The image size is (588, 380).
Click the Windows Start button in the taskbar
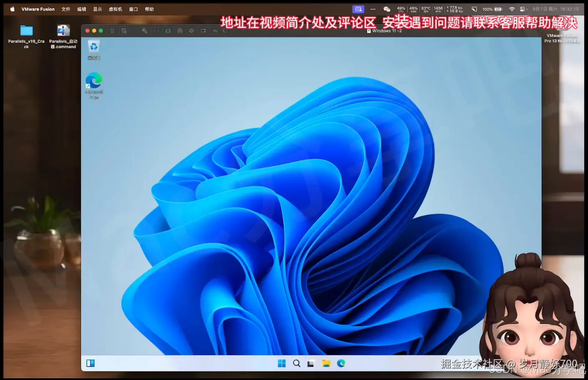tap(281, 363)
